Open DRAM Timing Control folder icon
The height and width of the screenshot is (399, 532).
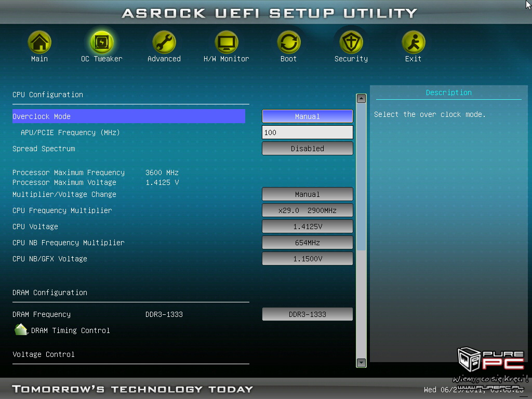pyautogui.click(x=21, y=329)
